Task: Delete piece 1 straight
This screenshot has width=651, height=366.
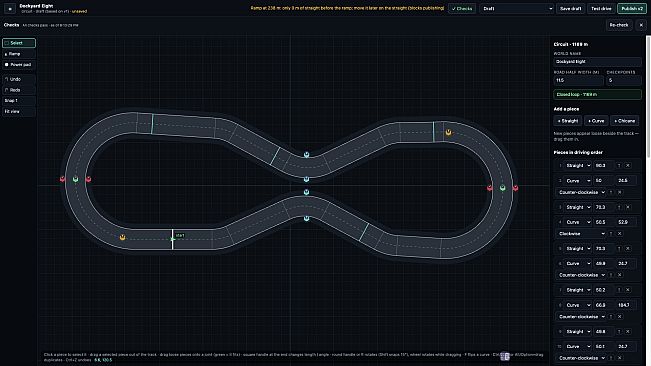Action: click(x=628, y=166)
